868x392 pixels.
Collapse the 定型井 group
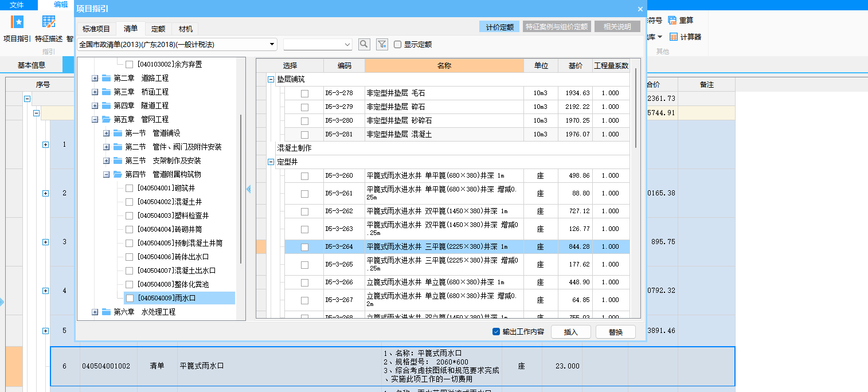(271, 162)
